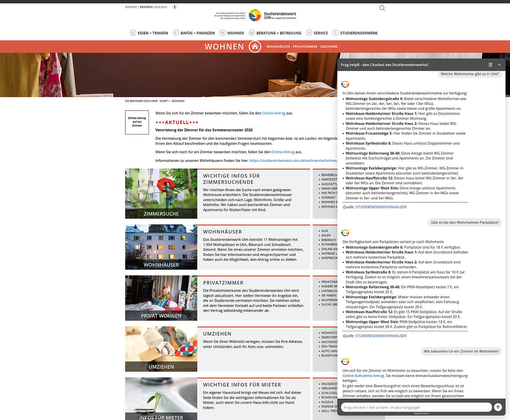510x420 pixels.
Task: Open site search with magnifier icon
Action: coord(382,8)
